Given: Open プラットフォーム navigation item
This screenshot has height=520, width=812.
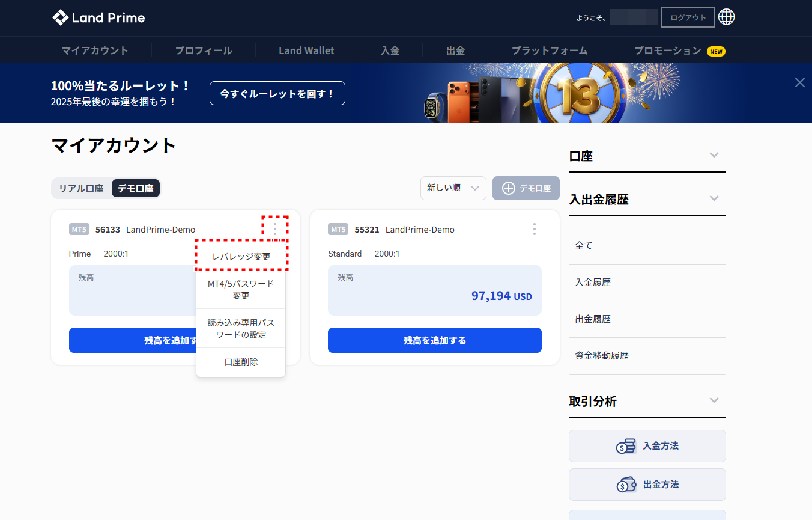Looking at the screenshot, I should pos(550,50).
